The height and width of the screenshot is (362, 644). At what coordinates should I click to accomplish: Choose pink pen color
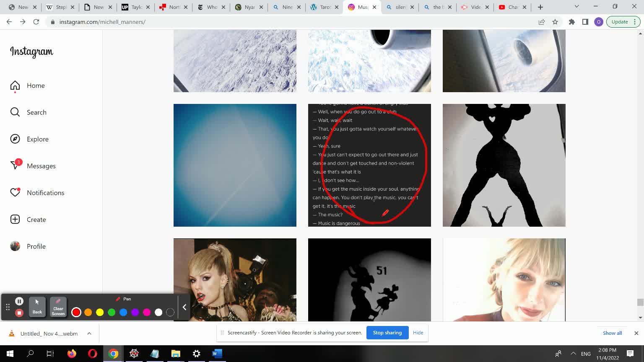[147, 312]
